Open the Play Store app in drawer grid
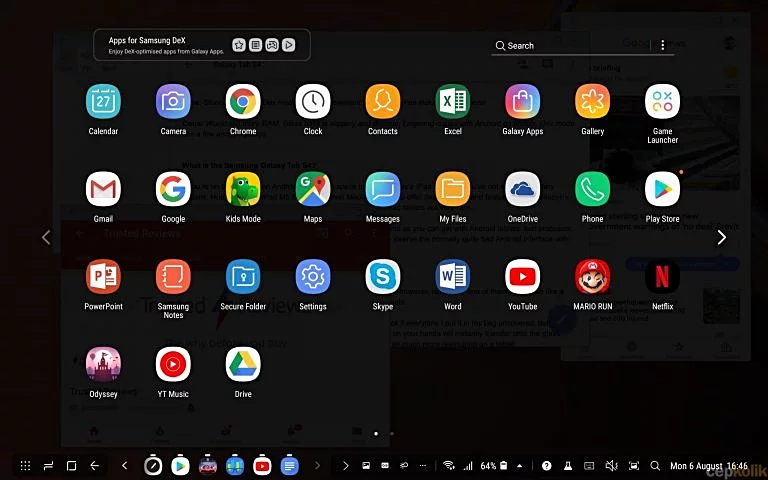The width and height of the screenshot is (768, 480). (662, 189)
